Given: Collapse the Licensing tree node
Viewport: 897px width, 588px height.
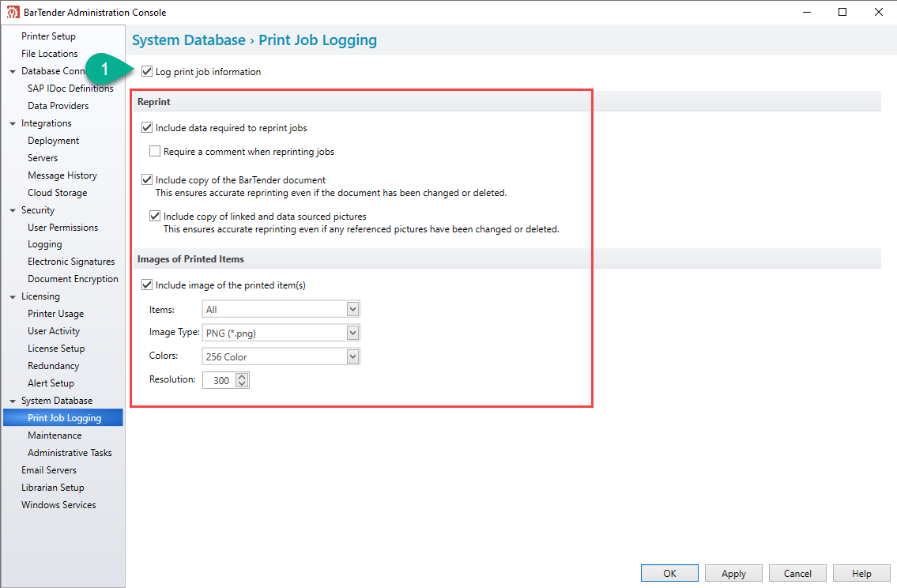Looking at the screenshot, I should 13,297.
